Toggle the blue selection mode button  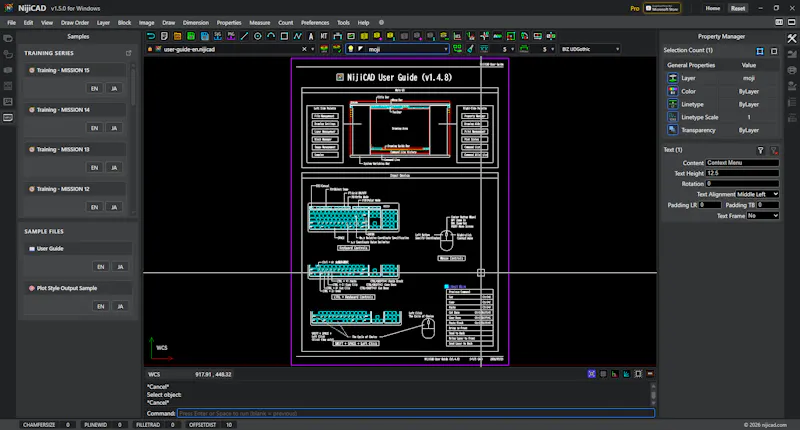[760, 51]
